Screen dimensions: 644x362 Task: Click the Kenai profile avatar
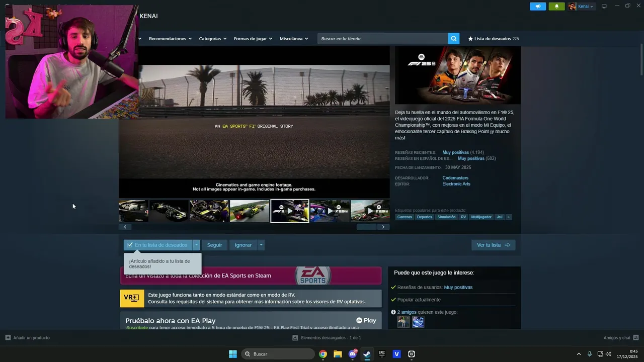click(x=572, y=7)
